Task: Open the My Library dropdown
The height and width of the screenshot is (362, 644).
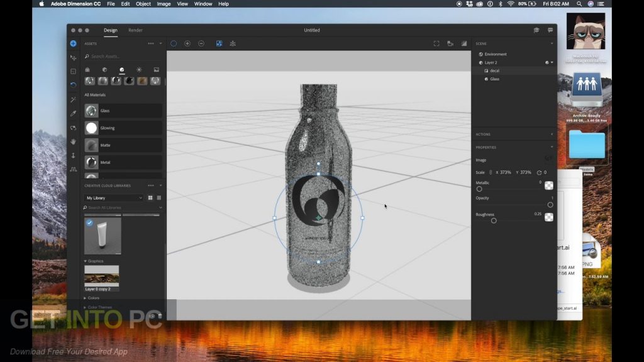Action: click(x=114, y=198)
